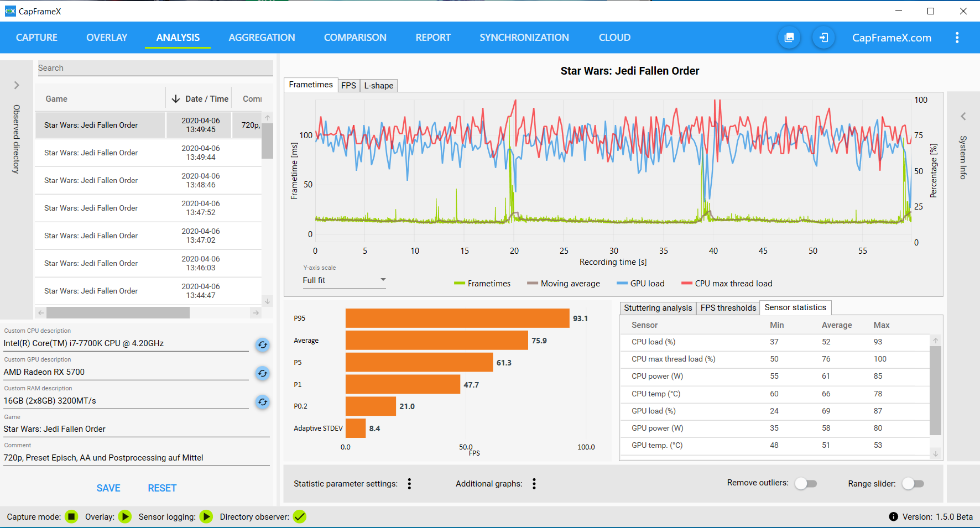The width and height of the screenshot is (980, 528).
Task: Select the Sensor statistics tab
Action: [795, 307]
